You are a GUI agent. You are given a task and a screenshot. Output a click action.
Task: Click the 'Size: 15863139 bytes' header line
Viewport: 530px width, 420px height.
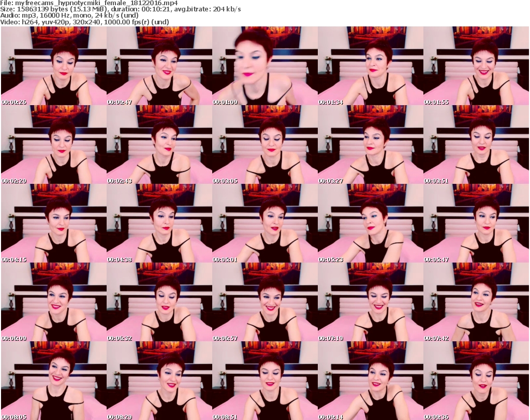tap(120, 9)
